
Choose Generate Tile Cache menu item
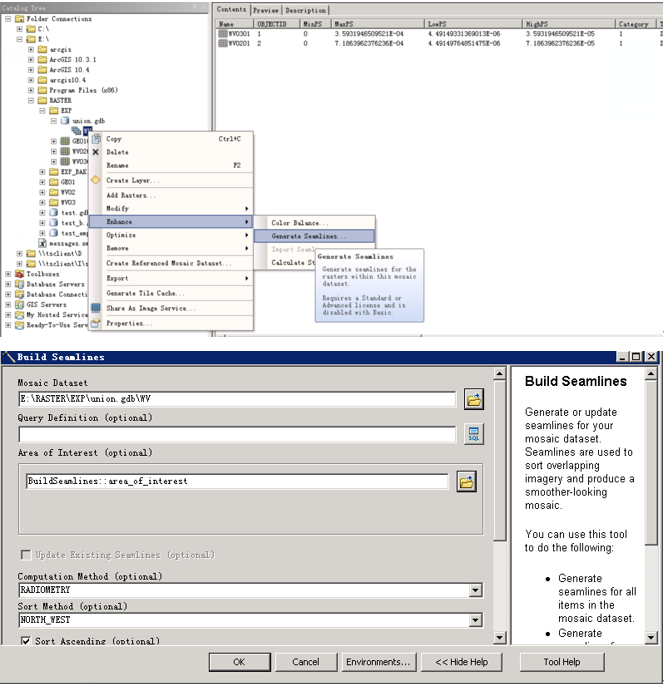click(171, 293)
